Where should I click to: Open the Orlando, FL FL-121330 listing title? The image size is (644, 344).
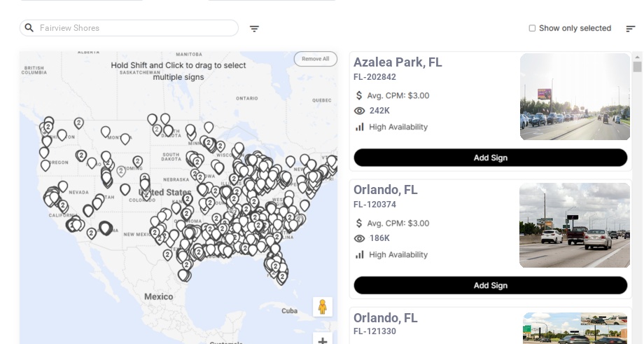click(386, 318)
